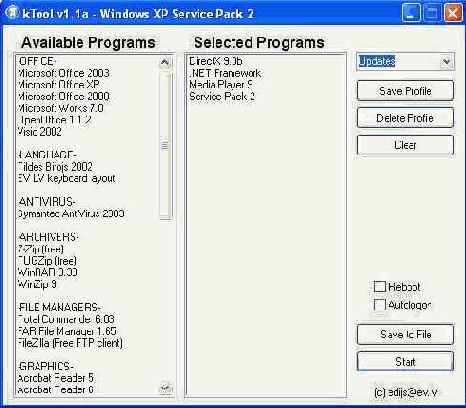
Task: Toggle the Autologon checkbox
Action: [380, 304]
